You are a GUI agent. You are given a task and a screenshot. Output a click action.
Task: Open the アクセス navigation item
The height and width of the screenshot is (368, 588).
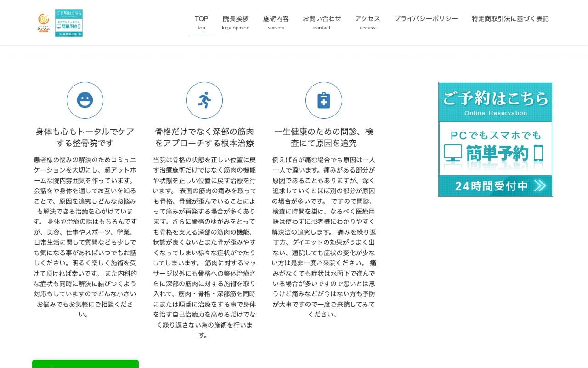click(x=367, y=19)
